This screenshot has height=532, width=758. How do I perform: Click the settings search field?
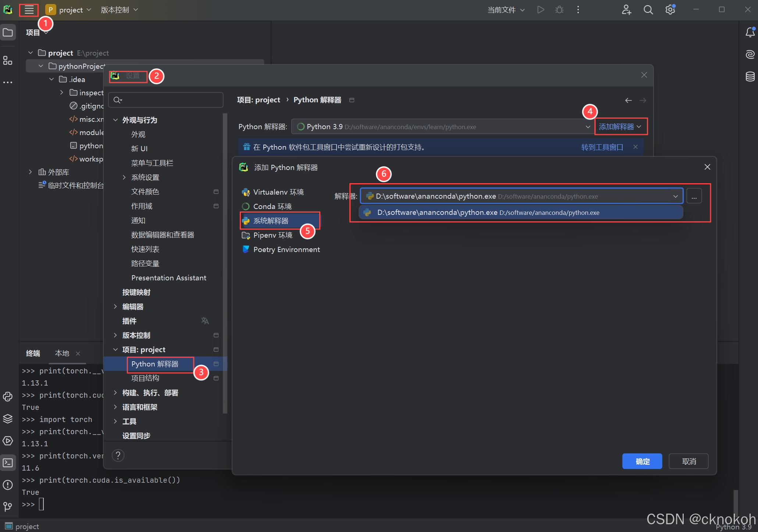(x=166, y=100)
